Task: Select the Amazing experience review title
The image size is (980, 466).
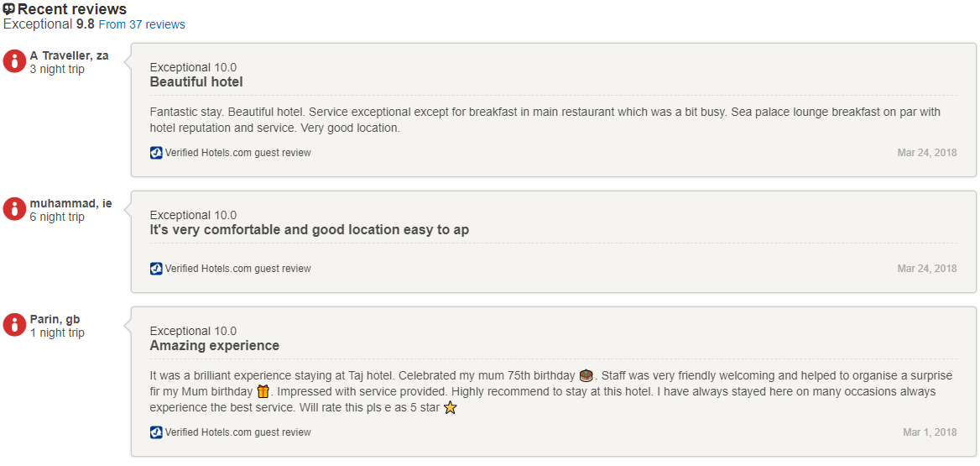Action: (x=215, y=346)
